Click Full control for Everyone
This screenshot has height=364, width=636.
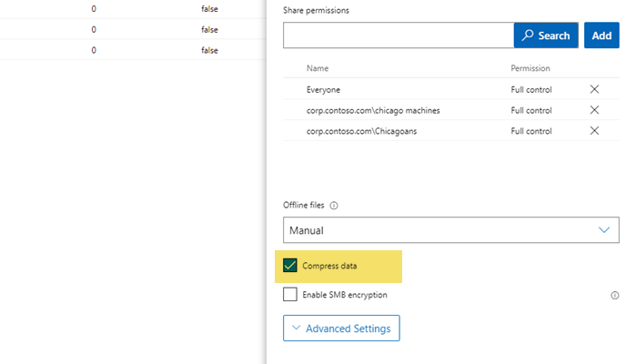(x=531, y=89)
